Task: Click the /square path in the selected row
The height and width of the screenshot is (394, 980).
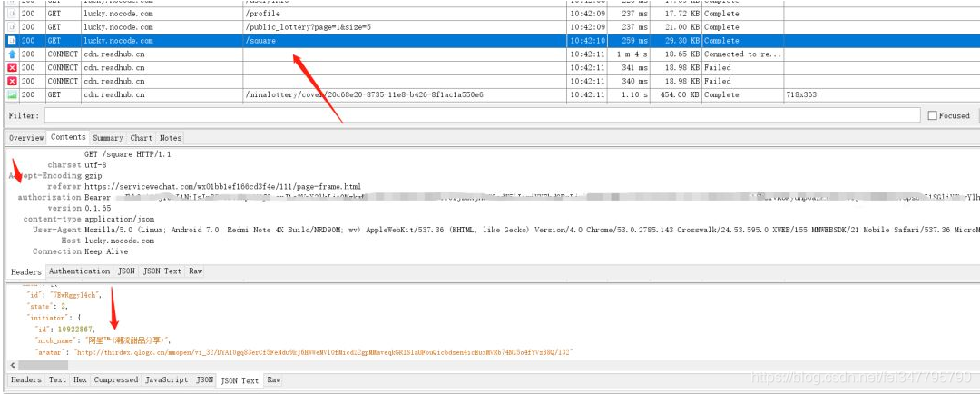Action: pyautogui.click(x=260, y=41)
